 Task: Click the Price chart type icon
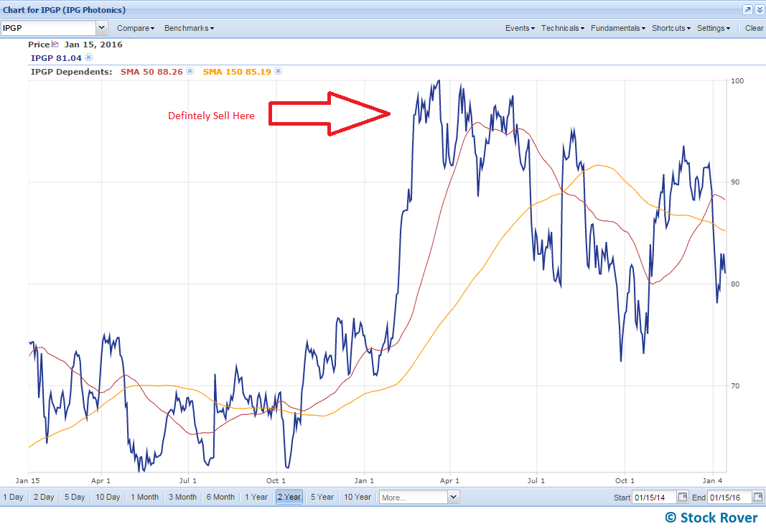tap(55, 44)
